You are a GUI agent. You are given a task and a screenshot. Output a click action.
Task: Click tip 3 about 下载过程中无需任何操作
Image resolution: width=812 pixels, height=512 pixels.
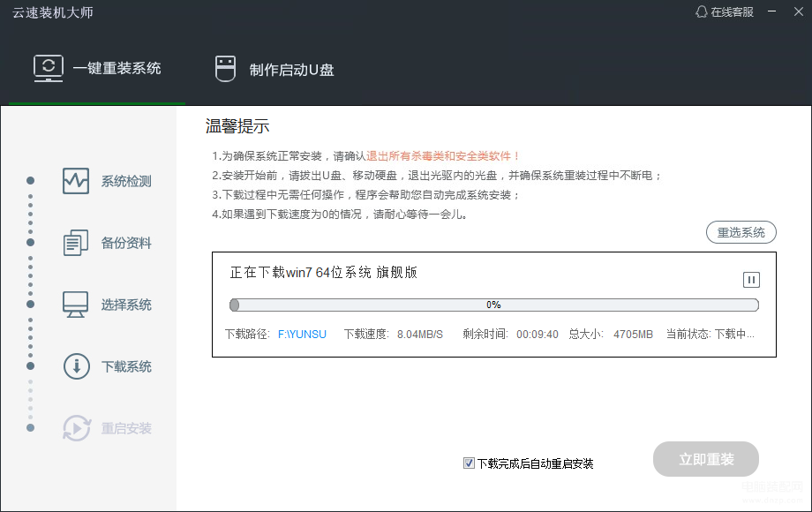(x=365, y=195)
